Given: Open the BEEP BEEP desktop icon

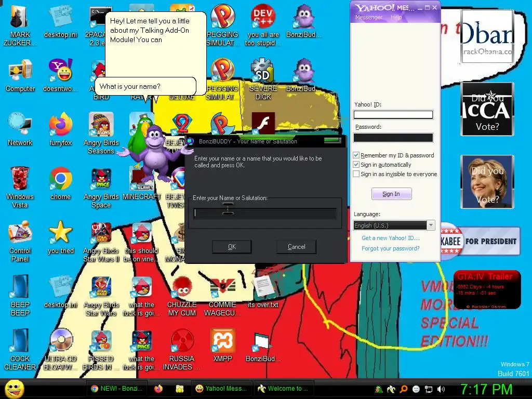Looking at the screenshot, I should pyautogui.click(x=20, y=295).
